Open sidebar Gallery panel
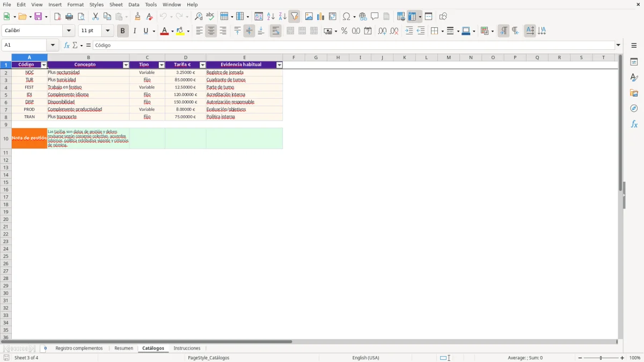The height and width of the screenshot is (362, 644). coord(634,93)
